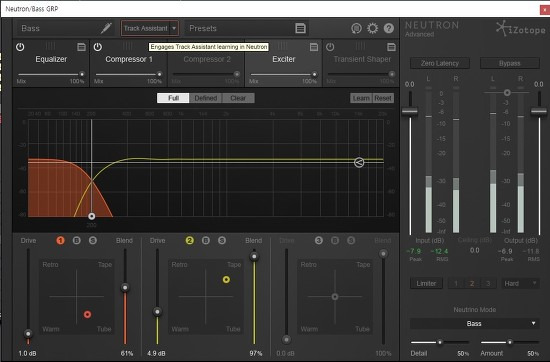Enable Zero Latency mode

pyautogui.click(x=440, y=63)
